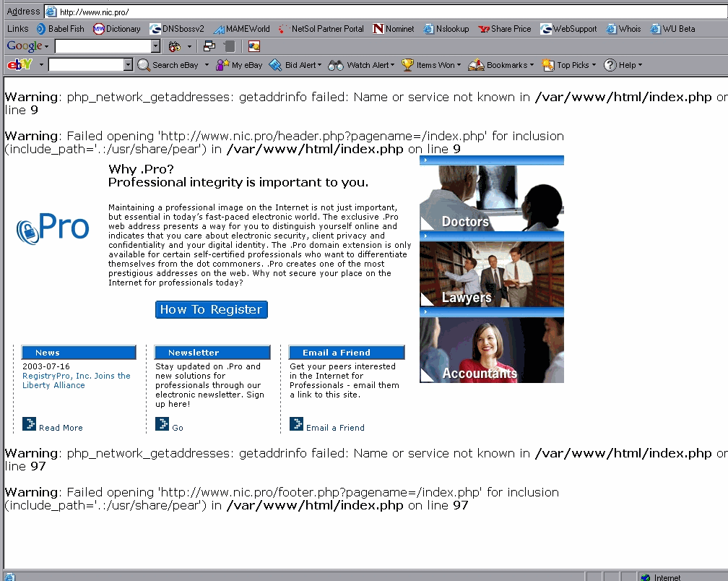
Task: Click the arrow icon beside Read More
Action: [29, 423]
